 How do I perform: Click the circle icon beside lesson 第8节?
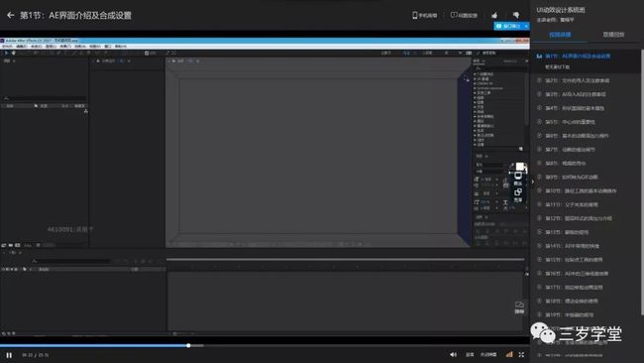pos(539,164)
